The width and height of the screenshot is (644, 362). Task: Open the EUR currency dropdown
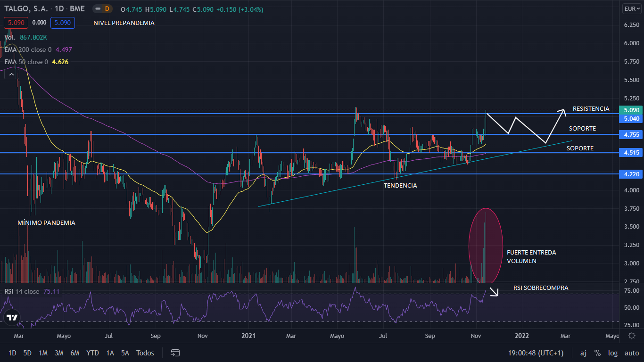(x=632, y=8)
